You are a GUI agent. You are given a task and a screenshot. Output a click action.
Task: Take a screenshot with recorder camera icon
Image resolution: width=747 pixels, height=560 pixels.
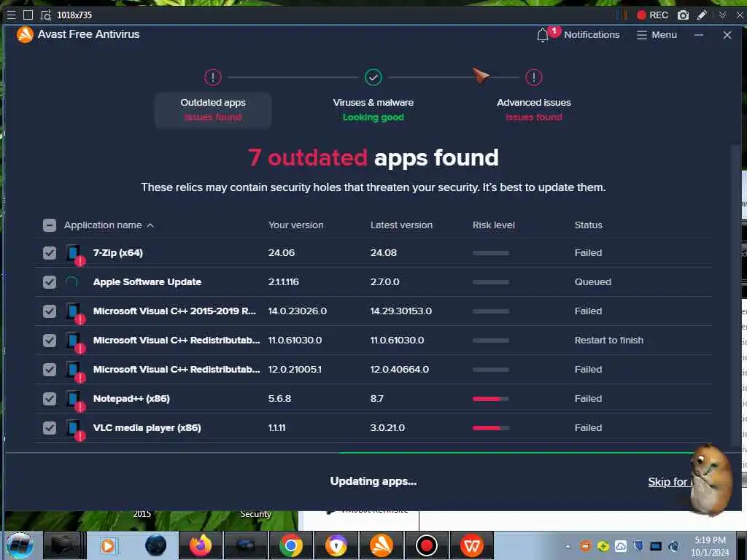click(x=683, y=15)
